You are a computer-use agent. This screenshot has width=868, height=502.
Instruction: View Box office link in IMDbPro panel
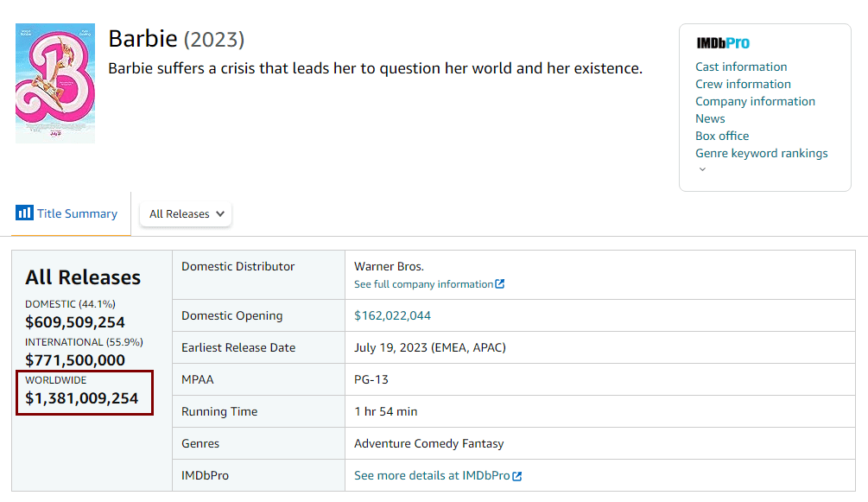click(722, 136)
